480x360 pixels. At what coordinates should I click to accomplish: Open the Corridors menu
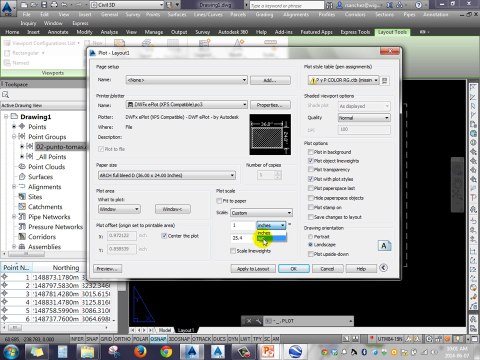click(355, 15)
